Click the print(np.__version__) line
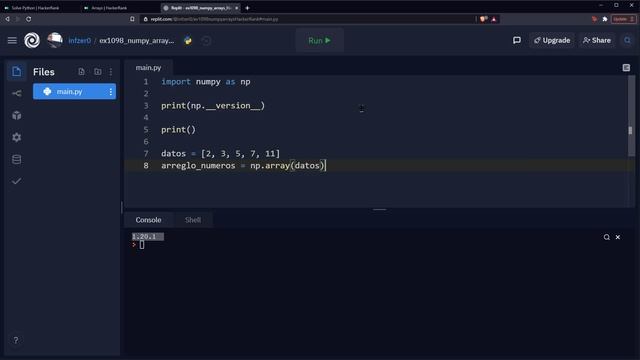 (213, 106)
